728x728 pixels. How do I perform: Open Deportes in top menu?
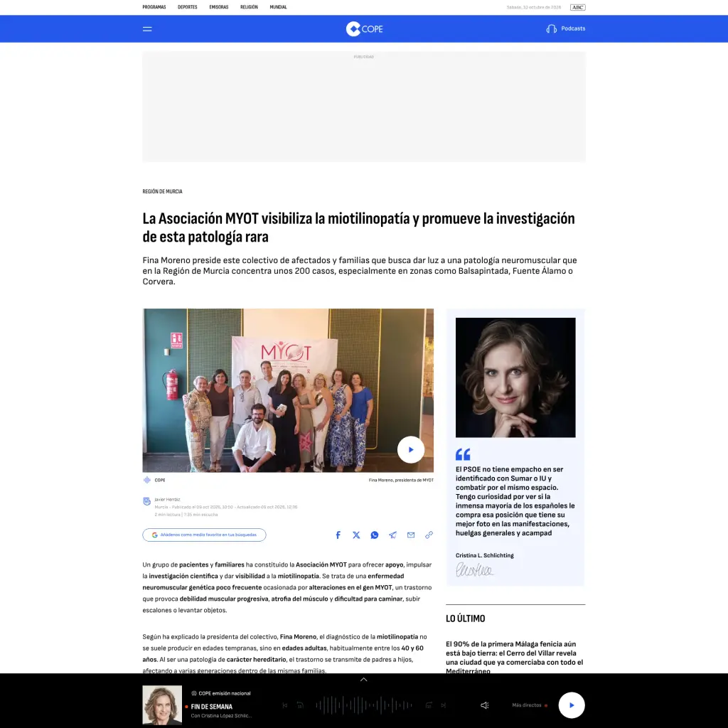click(188, 7)
